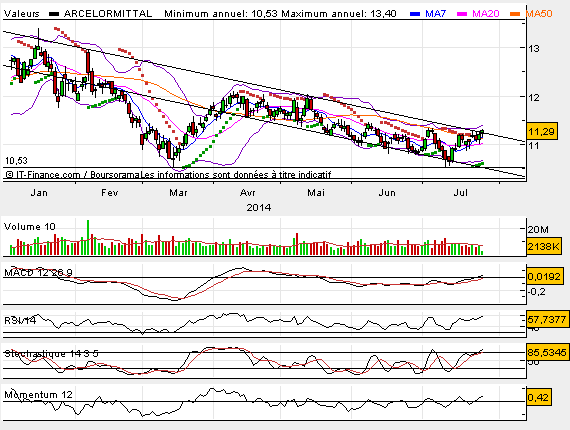This screenshot has width=570, height=430.
Task: Click the MACD 12 26 9 panel title
Action: (x=38, y=272)
